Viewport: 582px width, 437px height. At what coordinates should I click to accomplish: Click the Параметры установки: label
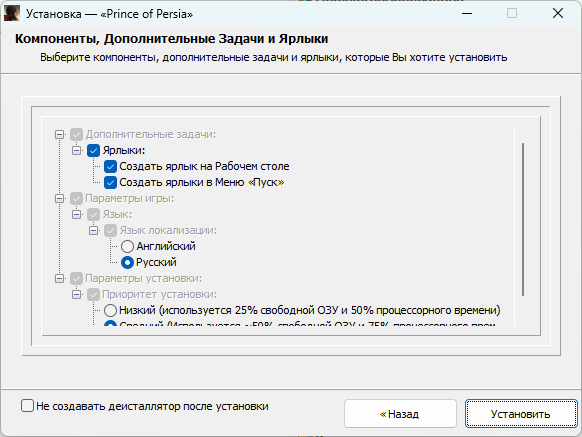point(144,278)
